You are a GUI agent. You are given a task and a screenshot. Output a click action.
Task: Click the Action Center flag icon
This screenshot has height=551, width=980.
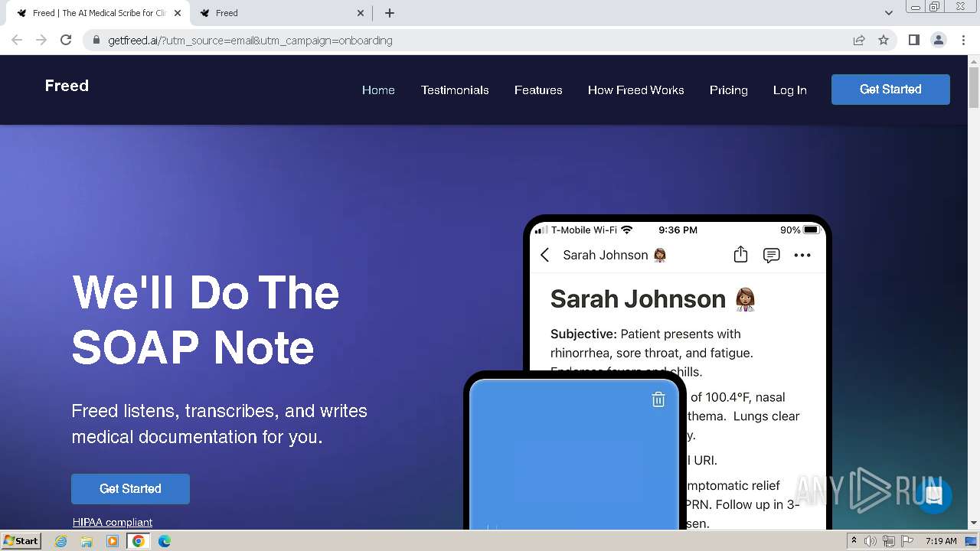906,541
